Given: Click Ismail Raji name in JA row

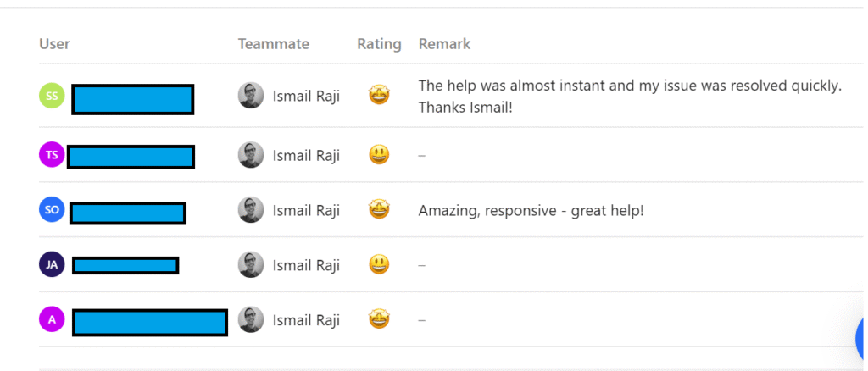Looking at the screenshot, I should tap(306, 265).
